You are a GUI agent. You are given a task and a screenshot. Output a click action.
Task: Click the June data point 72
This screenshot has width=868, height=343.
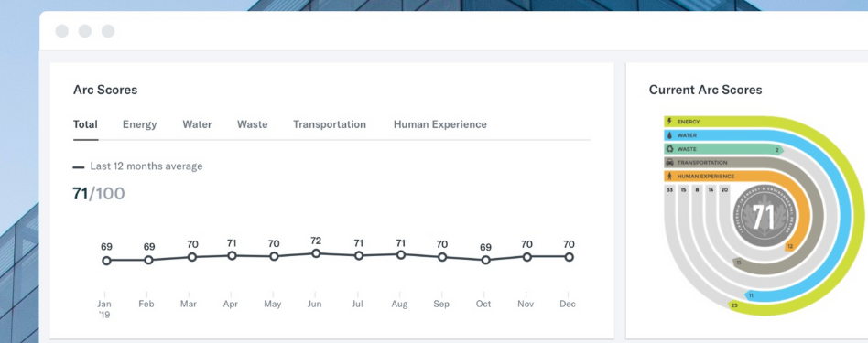click(316, 253)
